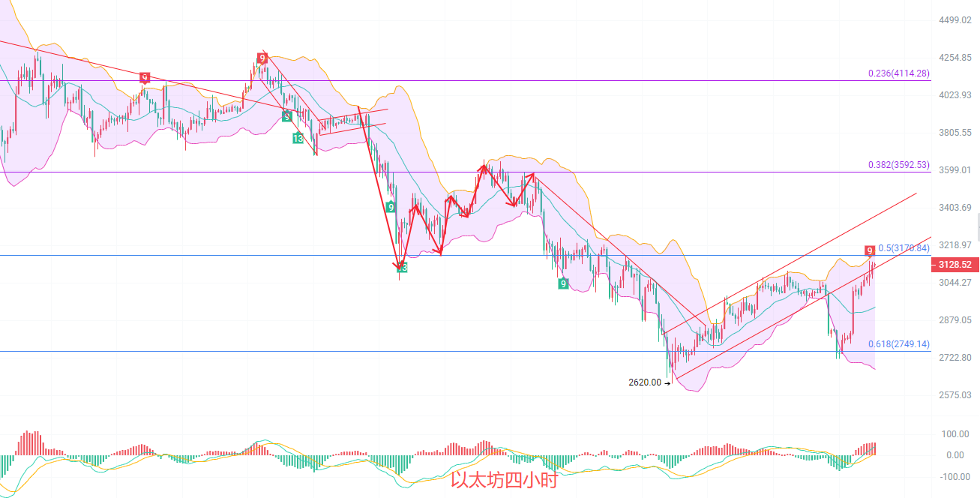Click the 2620.00 low price annotation
Screen dimensions: 980x498
pyautogui.click(x=645, y=382)
